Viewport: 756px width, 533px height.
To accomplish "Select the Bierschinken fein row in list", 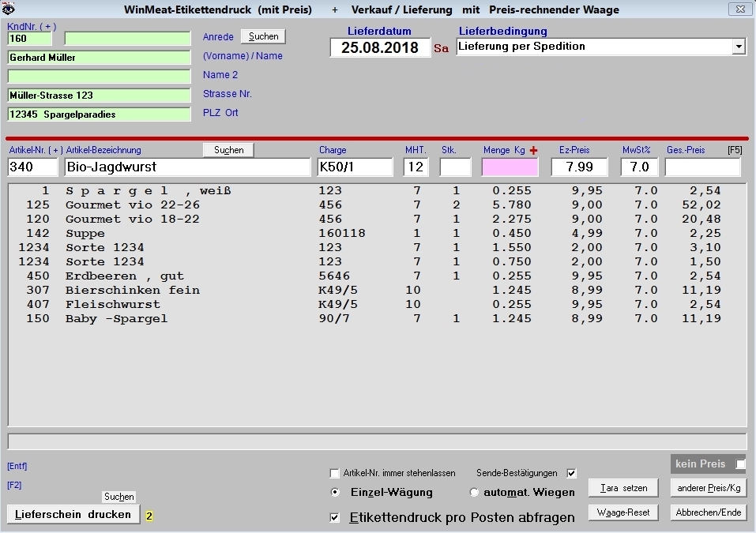I will point(133,290).
